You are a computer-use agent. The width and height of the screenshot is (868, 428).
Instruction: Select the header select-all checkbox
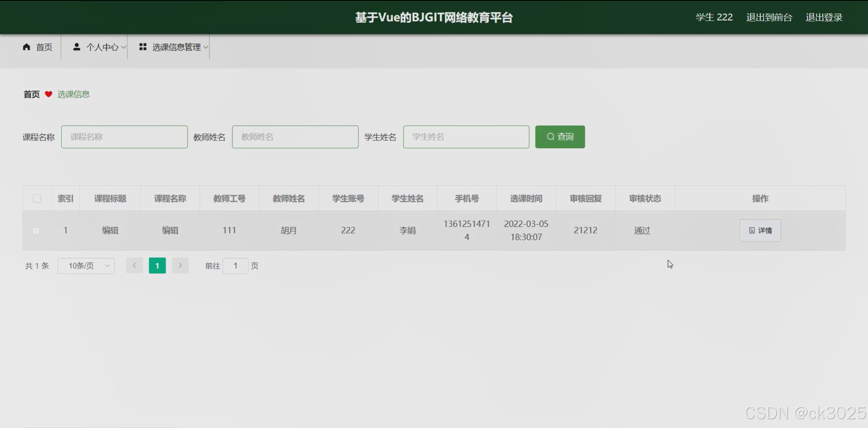point(37,199)
